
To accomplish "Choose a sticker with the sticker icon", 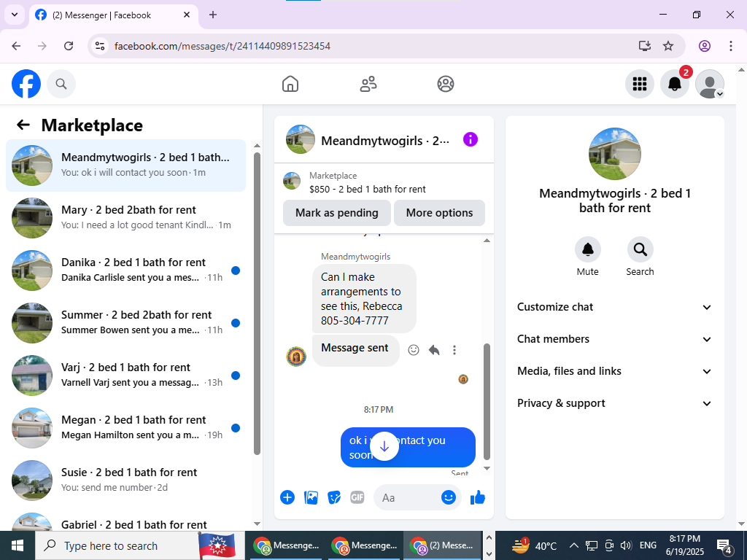I will (x=334, y=497).
